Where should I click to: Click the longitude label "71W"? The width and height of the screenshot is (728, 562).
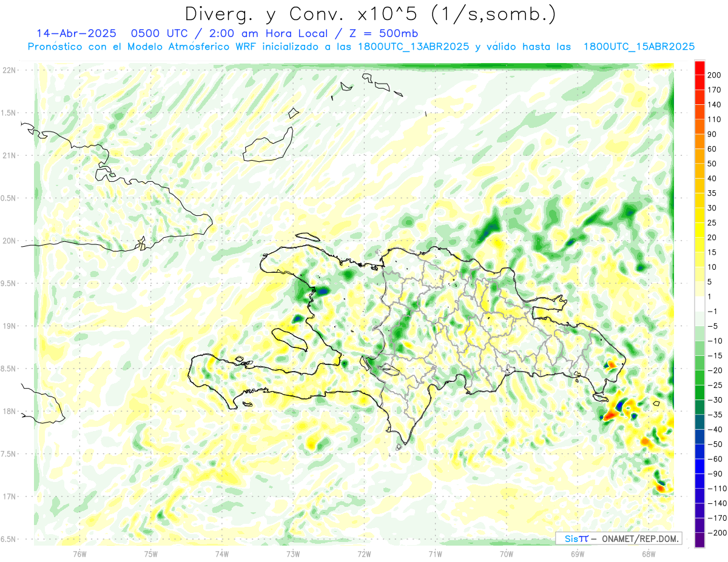435,554
